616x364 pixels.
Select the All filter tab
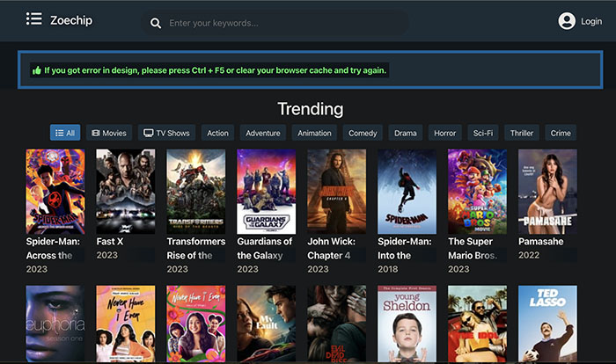[x=64, y=133]
